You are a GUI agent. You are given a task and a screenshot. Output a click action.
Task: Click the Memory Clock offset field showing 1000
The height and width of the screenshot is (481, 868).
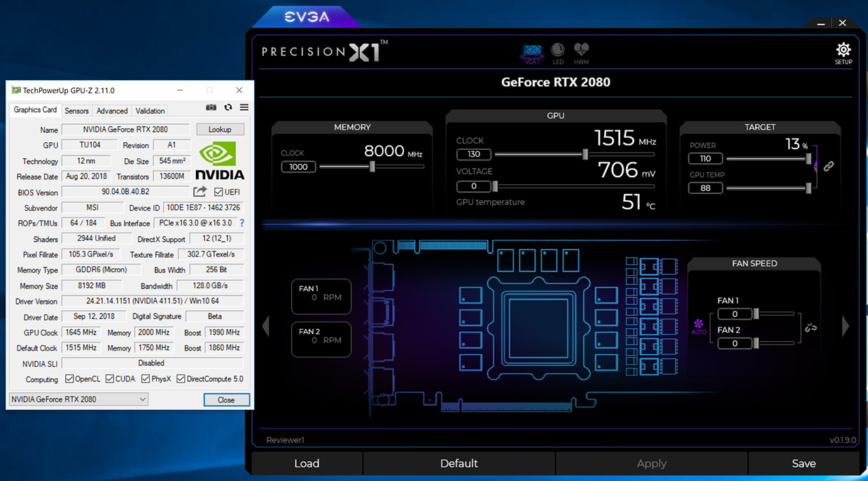coord(299,167)
